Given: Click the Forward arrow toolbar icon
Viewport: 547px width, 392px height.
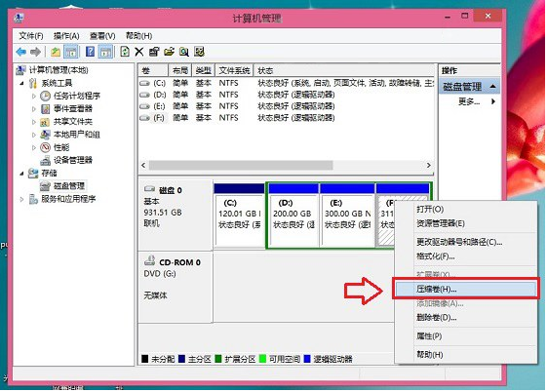Looking at the screenshot, I should (x=35, y=52).
